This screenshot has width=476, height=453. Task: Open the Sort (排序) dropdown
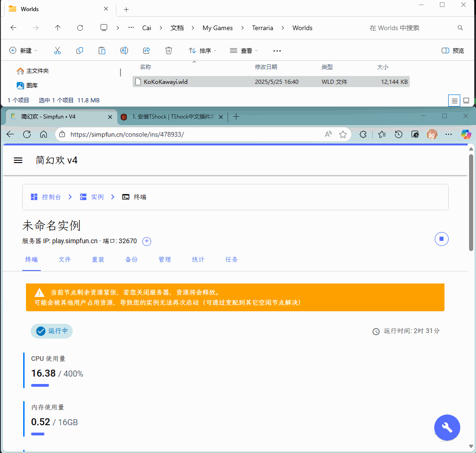point(202,50)
